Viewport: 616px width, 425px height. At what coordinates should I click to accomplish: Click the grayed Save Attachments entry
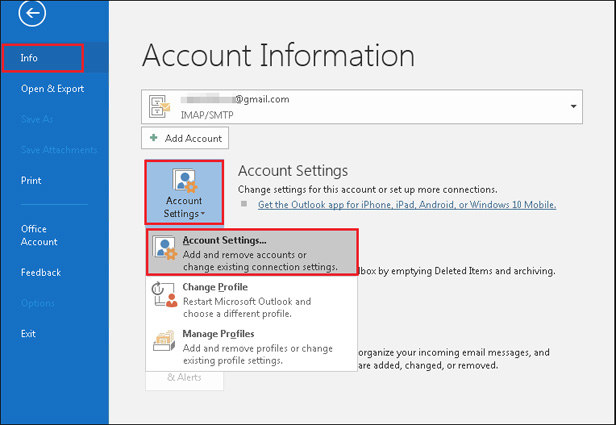[x=59, y=150]
